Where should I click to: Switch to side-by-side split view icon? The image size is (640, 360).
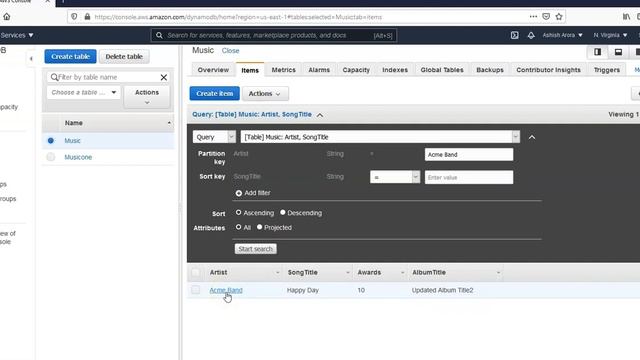click(x=598, y=52)
